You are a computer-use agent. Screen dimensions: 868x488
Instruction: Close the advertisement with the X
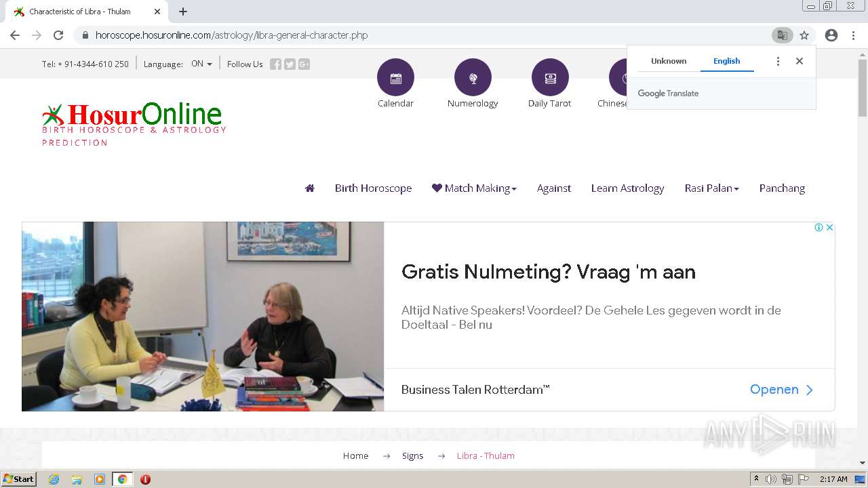(x=829, y=228)
